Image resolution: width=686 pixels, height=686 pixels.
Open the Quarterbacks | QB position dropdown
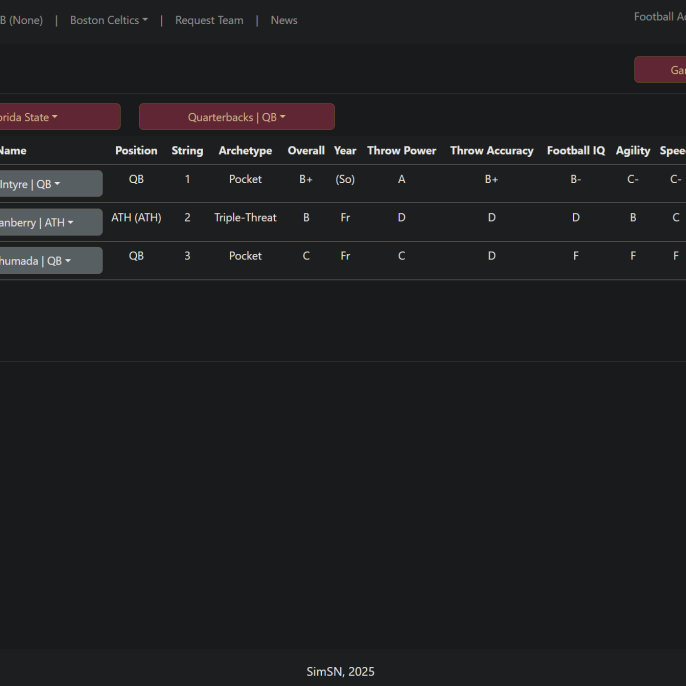237,117
